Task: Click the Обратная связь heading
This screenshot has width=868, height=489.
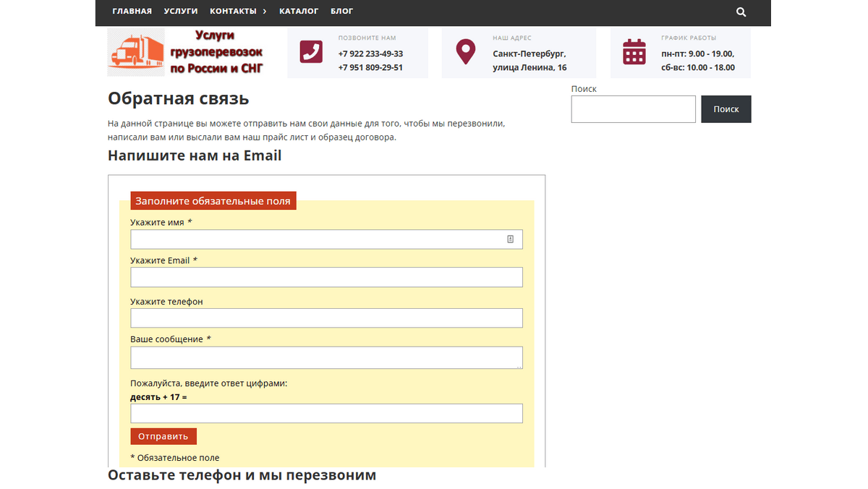Action: click(179, 98)
